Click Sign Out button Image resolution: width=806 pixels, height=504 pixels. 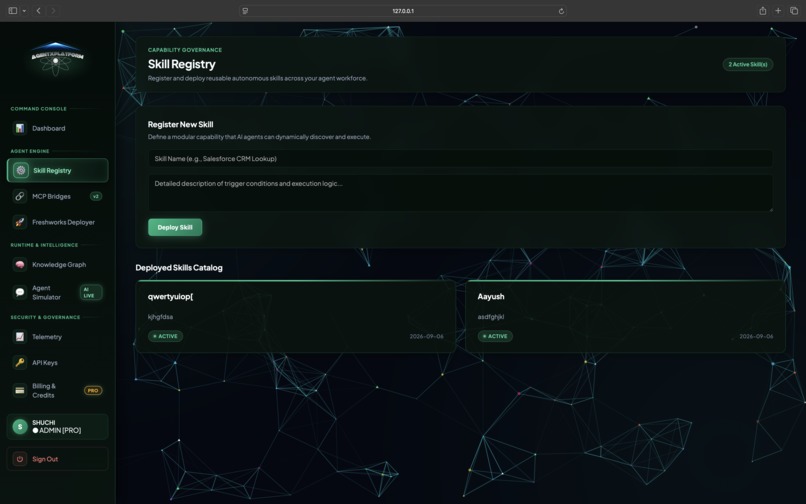pyautogui.click(x=58, y=459)
